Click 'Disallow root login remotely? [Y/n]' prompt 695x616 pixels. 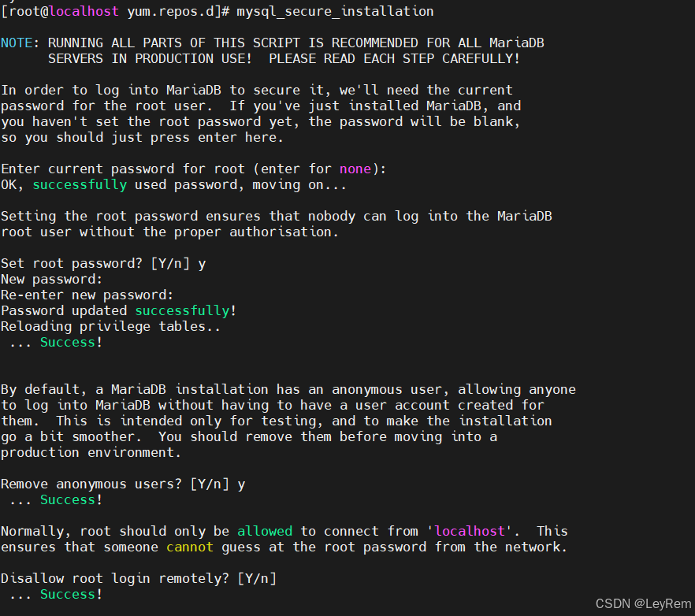pos(139,578)
